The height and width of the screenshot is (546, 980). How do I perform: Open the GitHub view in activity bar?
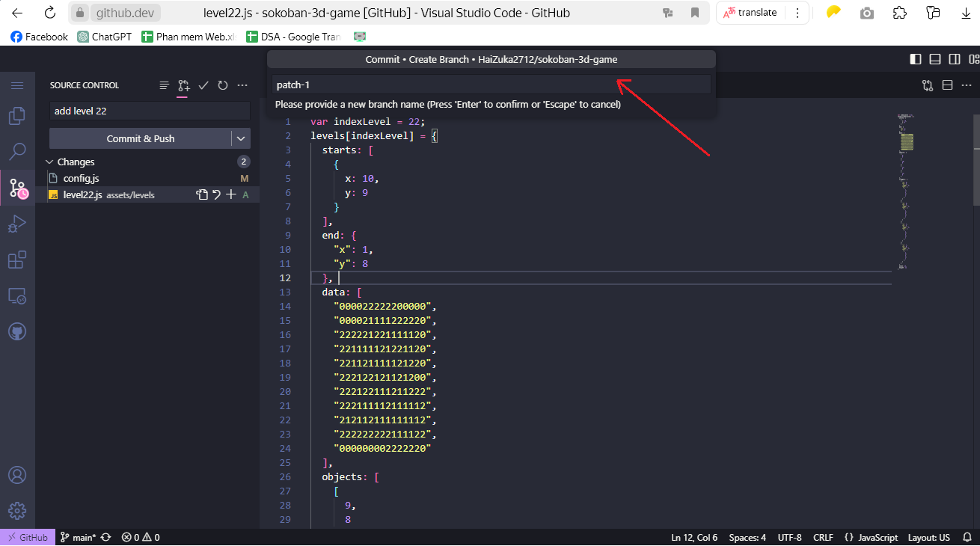click(x=17, y=332)
